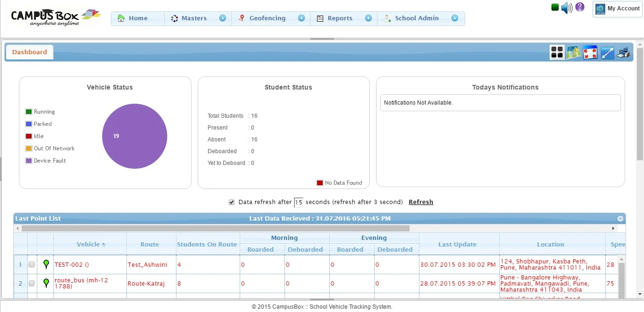644x312 pixels.
Task: Open the map view icon
Action: (574, 52)
